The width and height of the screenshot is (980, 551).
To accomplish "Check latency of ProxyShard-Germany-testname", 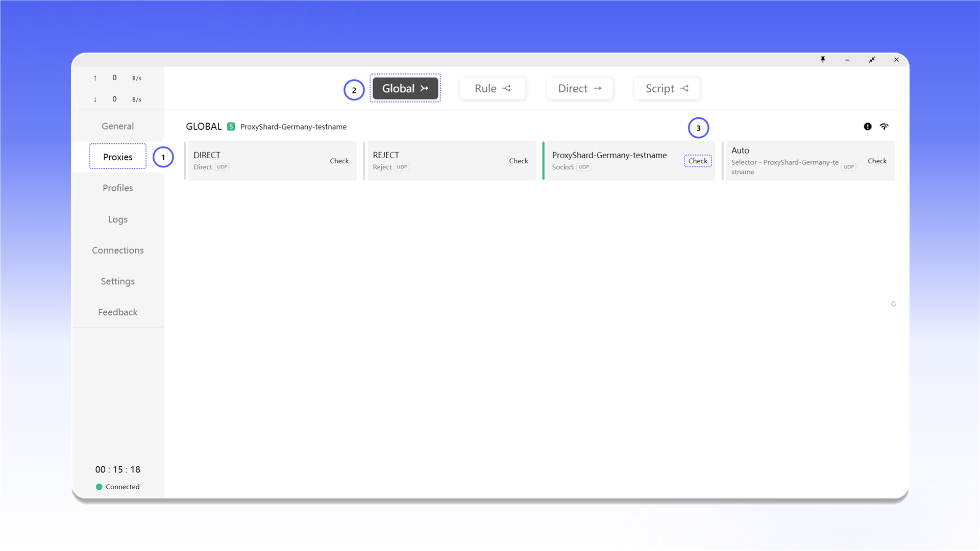I will tap(698, 161).
